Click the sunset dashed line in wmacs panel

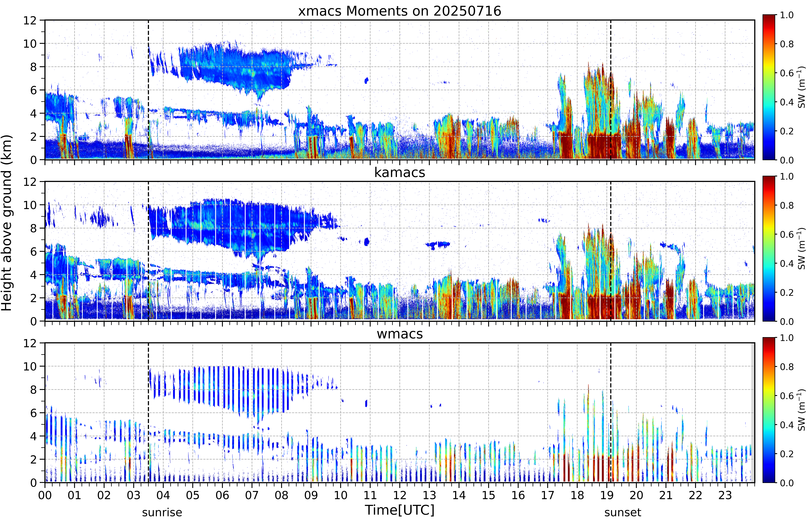click(x=611, y=413)
